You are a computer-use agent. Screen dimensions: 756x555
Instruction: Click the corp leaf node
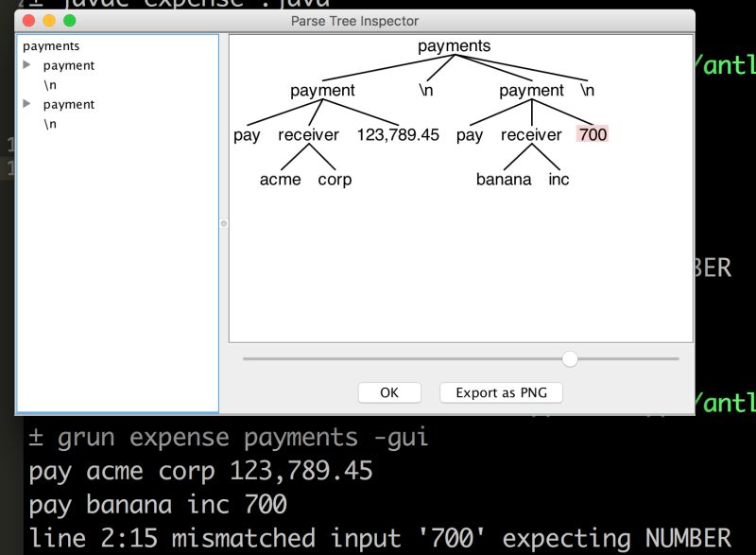[335, 180]
